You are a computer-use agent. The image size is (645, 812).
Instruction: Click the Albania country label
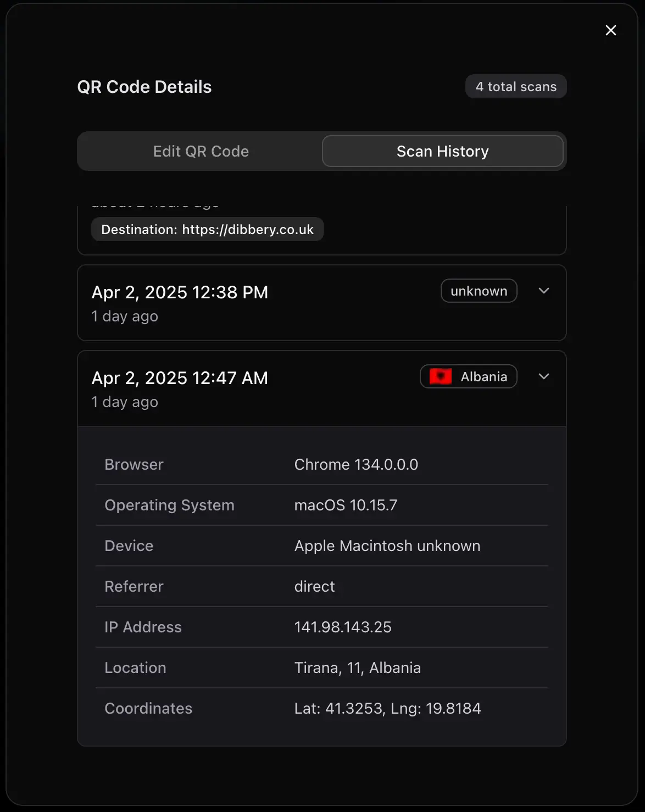(484, 376)
